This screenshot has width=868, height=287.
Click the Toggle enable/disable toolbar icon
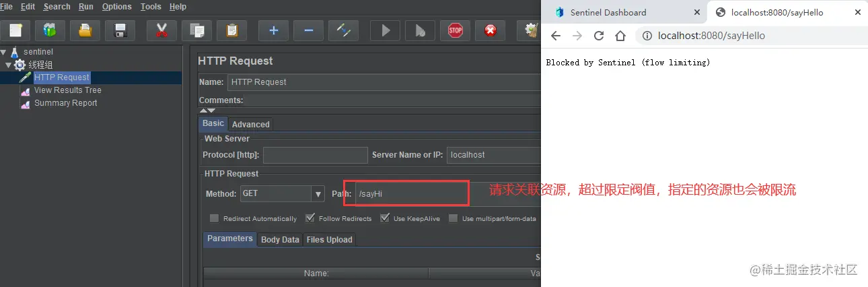(343, 30)
